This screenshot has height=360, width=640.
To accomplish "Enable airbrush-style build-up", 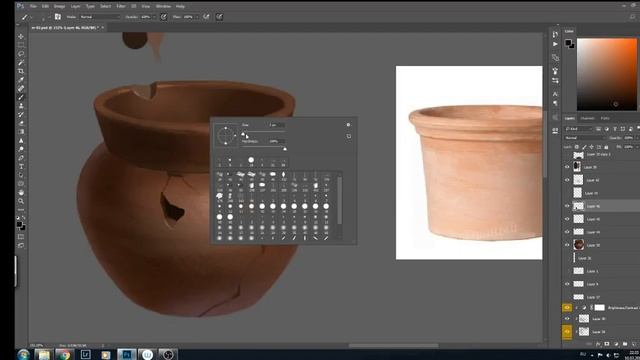I will 206,17.
